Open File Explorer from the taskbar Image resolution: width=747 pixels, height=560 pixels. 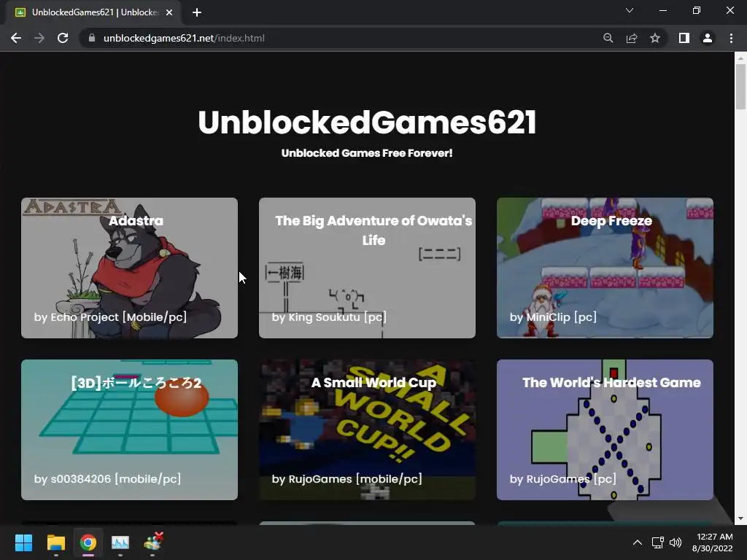(x=55, y=542)
